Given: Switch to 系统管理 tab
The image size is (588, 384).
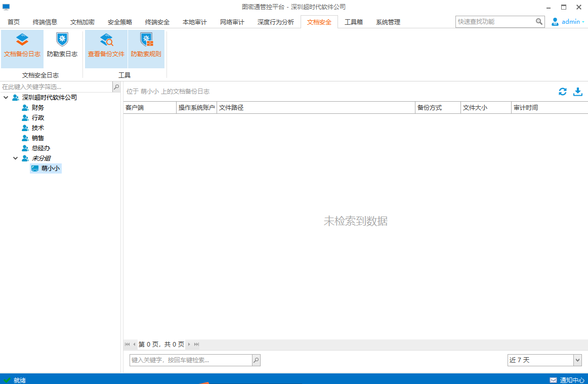Looking at the screenshot, I should click(388, 22).
